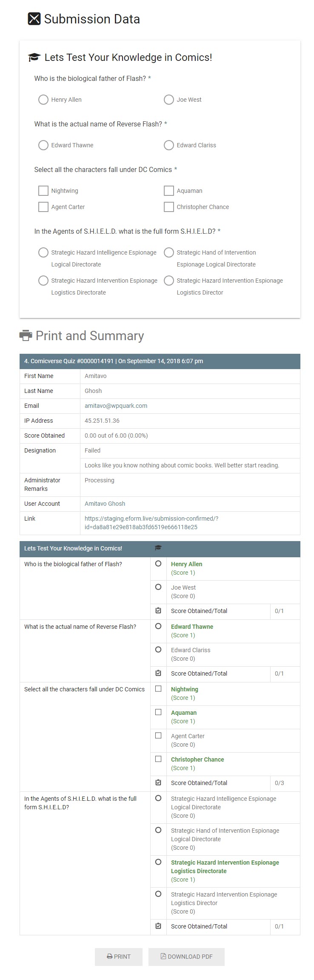Viewport: 314px width, 980px height.
Task: Click graduation cap icon in results table header
Action: (158, 548)
